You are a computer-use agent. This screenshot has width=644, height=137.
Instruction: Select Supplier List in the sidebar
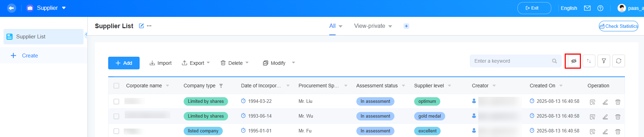coord(43,37)
